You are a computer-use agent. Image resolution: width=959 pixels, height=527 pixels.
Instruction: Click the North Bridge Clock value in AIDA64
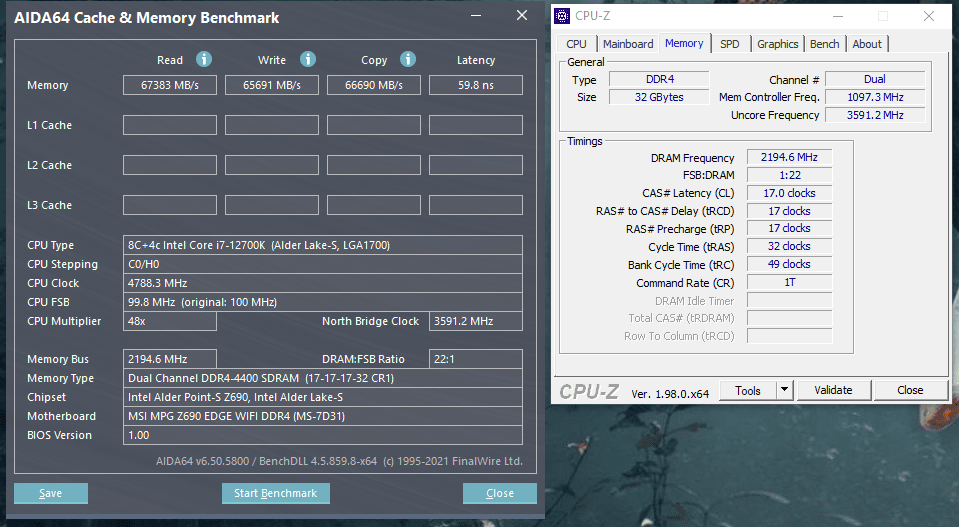point(476,321)
